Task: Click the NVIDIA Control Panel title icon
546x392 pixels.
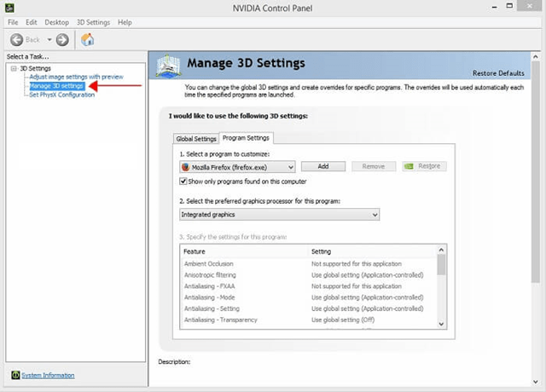Action: point(9,8)
